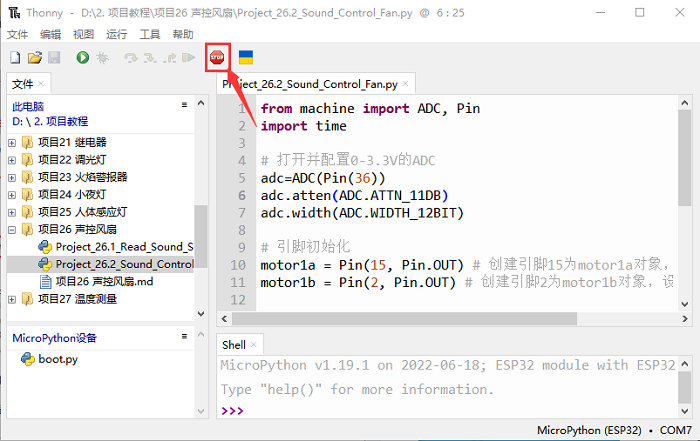
Task: Open the file panel hamburger menu icon
Action: 183,104
